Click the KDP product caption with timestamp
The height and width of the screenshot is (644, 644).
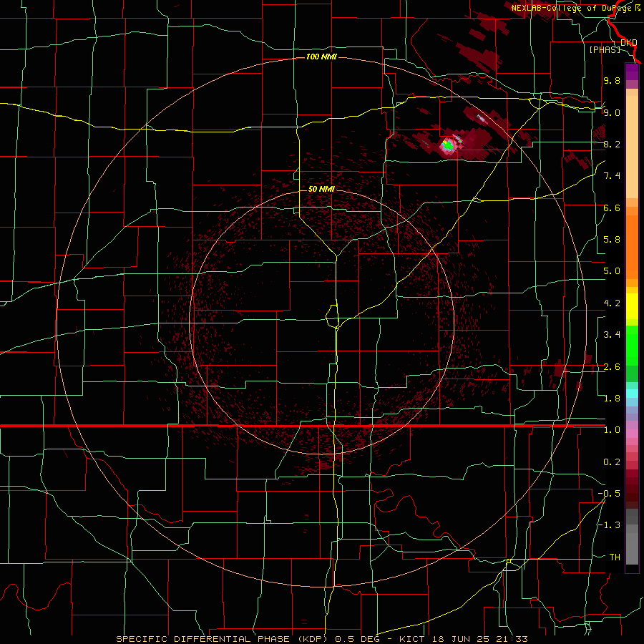pyautogui.click(x=321, y=639)
